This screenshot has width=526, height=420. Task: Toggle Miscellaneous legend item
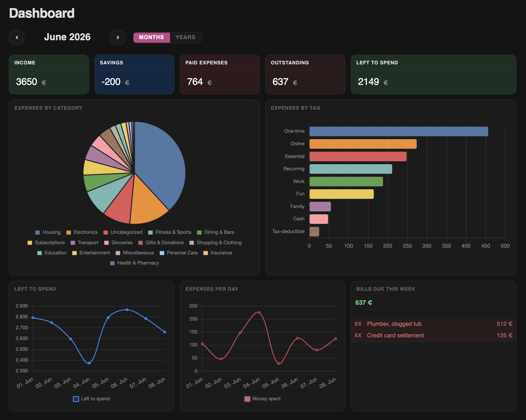(x=135, y=253)
